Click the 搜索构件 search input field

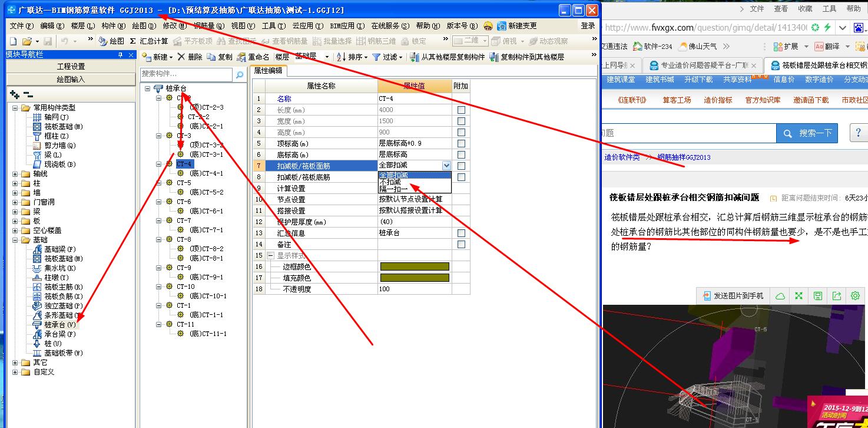click(x=186, y=74)
